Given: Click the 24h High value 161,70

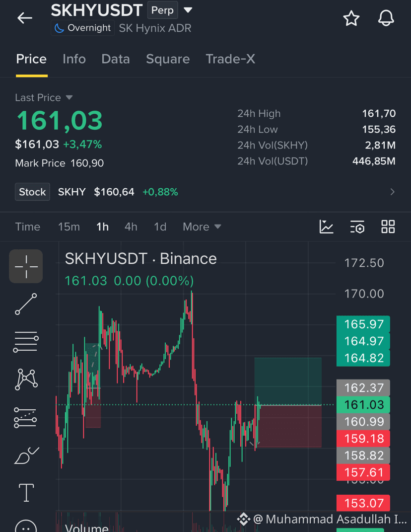Looking at the screenshot, I should 379,113.
